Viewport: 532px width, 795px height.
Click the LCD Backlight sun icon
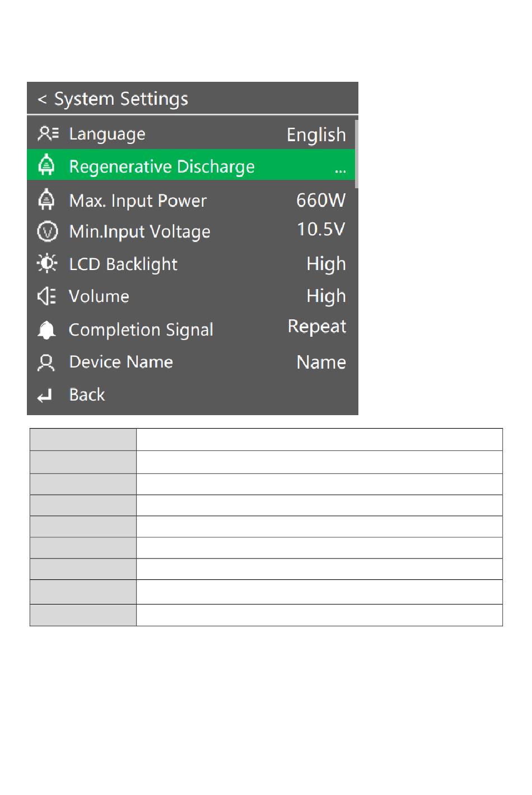click(46, 263)
